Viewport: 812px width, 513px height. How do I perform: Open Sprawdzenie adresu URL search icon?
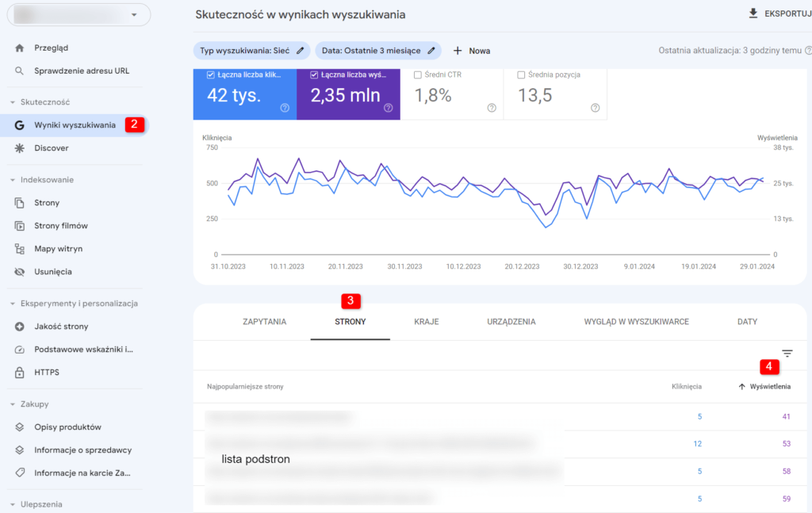(x=19, y=71)
